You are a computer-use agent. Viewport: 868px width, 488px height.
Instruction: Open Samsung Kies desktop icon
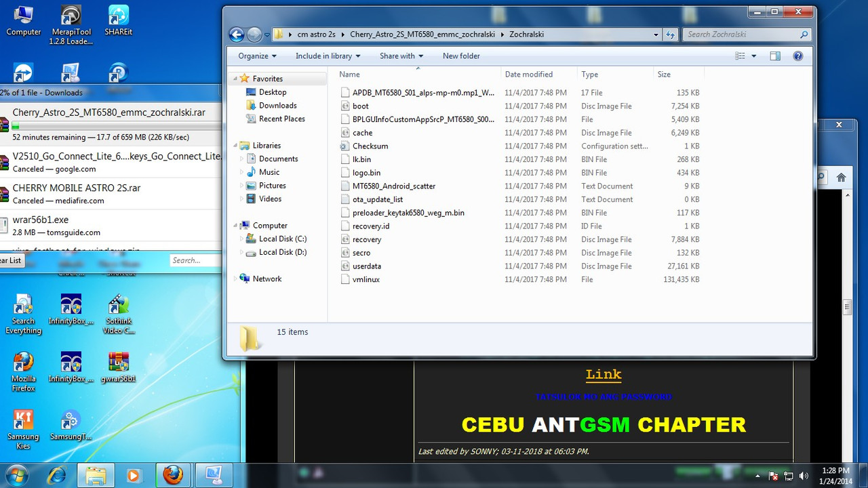coord(23,430)
